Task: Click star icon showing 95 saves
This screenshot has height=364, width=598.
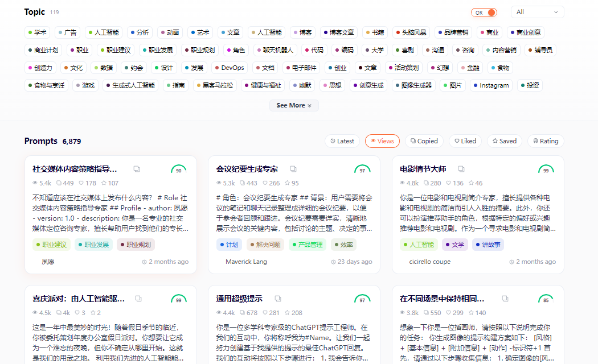Action: click(x=287, y=183)
